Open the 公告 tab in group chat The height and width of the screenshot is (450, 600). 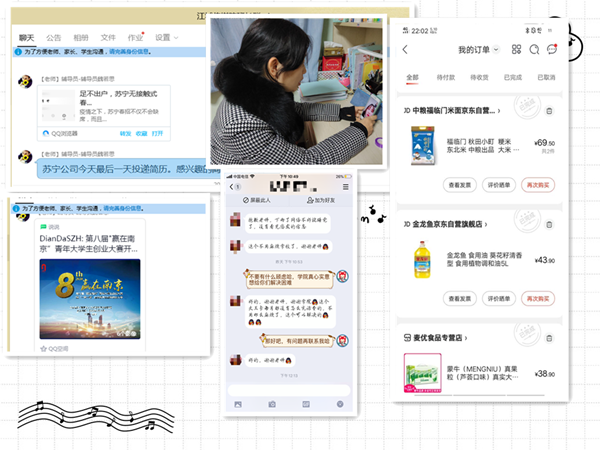tap(53, 37)
